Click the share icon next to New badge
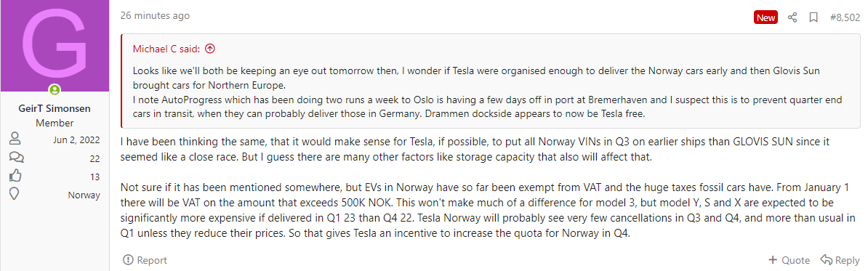868x271 pixels. click(x=792, y=17)
